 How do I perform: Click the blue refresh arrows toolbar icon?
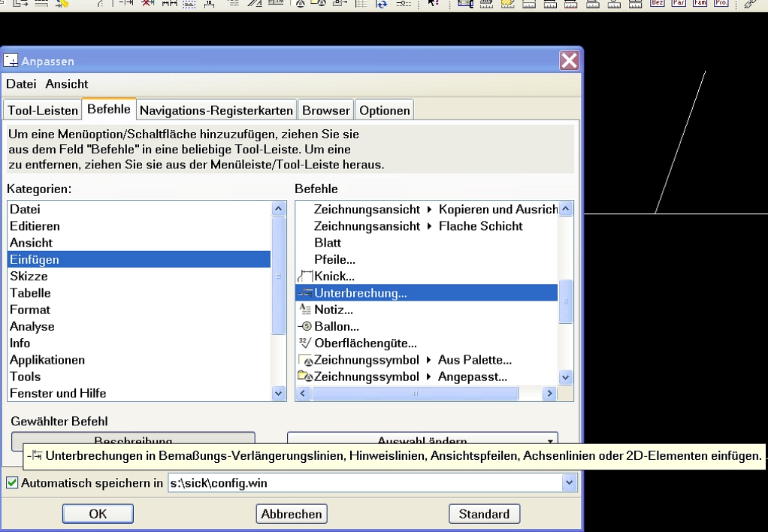(382, 4)
